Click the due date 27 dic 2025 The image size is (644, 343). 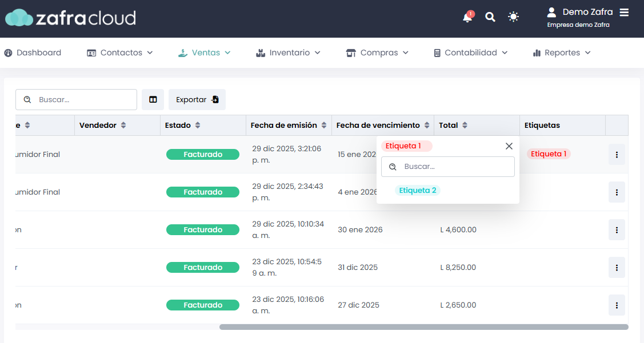[358, 305]
